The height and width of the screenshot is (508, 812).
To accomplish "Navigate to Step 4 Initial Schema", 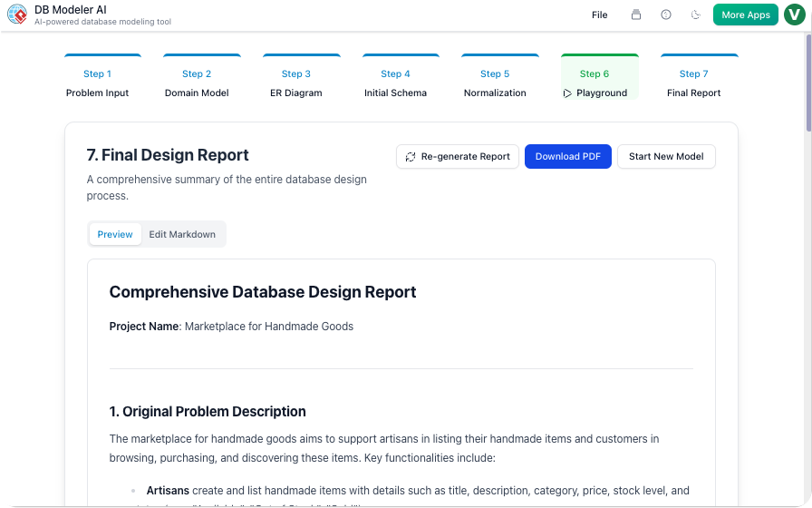I will [x=395, y=83].
